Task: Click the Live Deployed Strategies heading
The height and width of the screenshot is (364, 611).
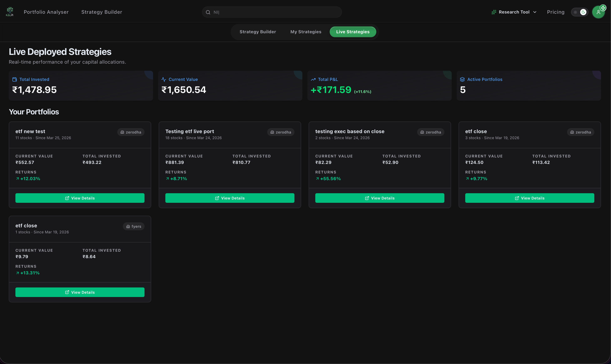Action: pos(60,52)
